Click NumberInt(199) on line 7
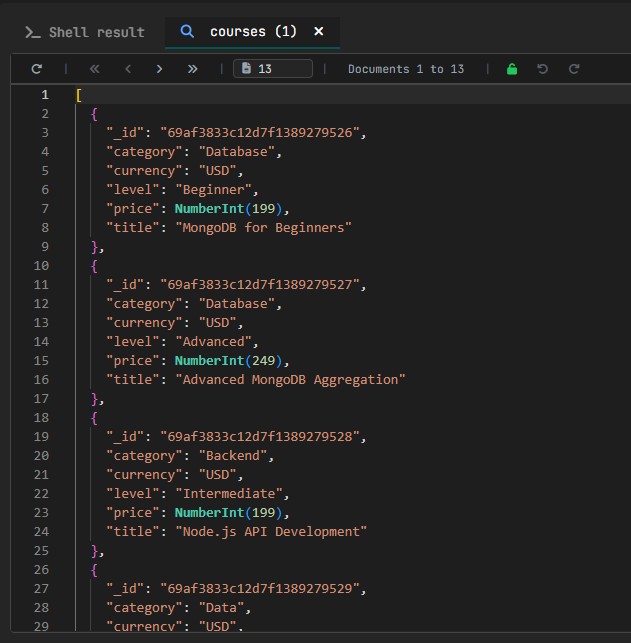The width and height of the screenshot is (631, 643). (x=229, y=209)
